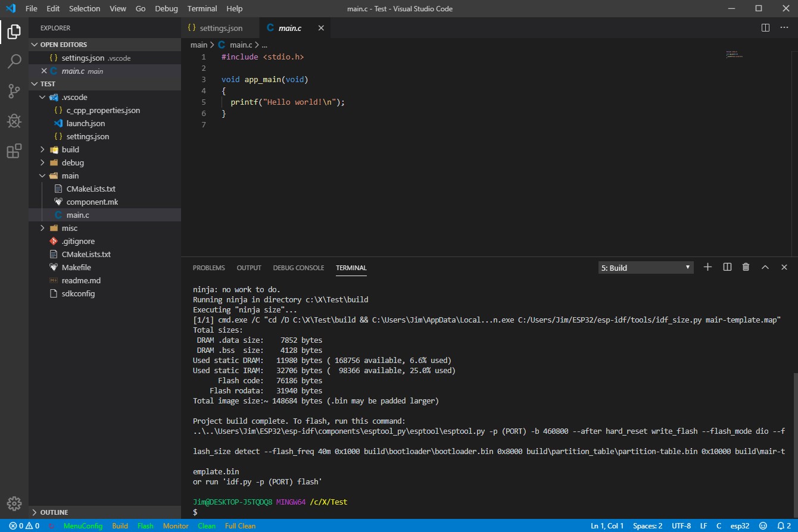798x532 pixels.
Task: Collapse the TEST workspace section
Action: point(105,84)
